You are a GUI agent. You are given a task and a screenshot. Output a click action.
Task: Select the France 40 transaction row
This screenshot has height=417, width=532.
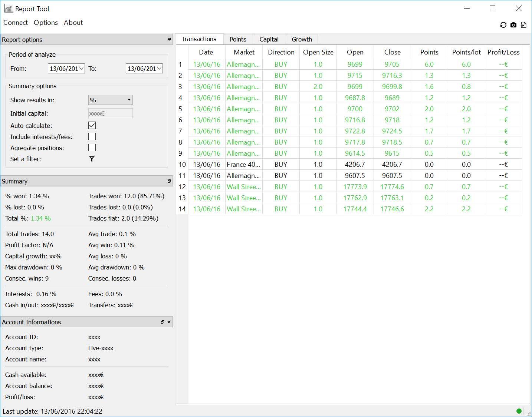[x=243, y=165]
